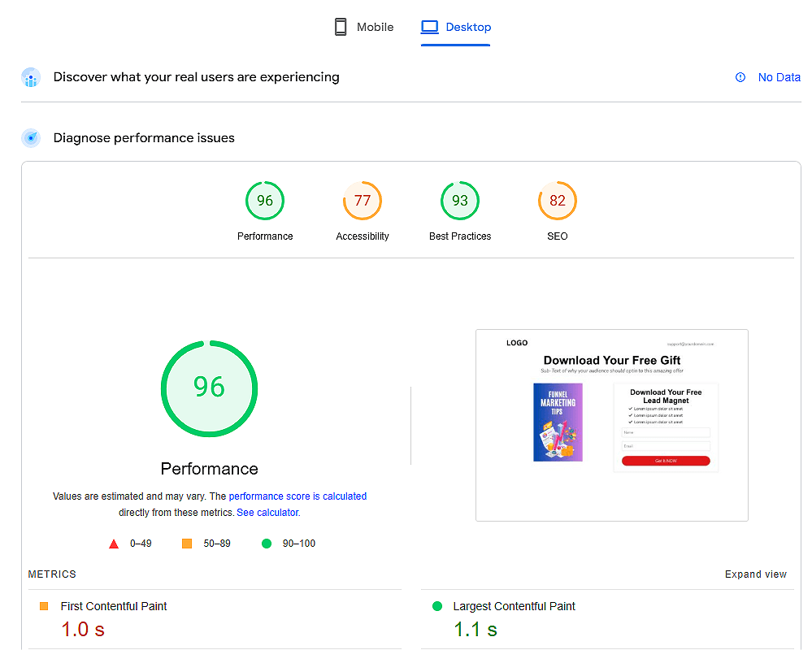Click the large 96 Performance gauge
The image size is (812, 650).
(209, 388)
